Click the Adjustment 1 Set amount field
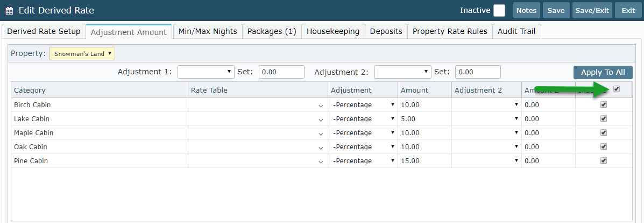 pos(282,72)
